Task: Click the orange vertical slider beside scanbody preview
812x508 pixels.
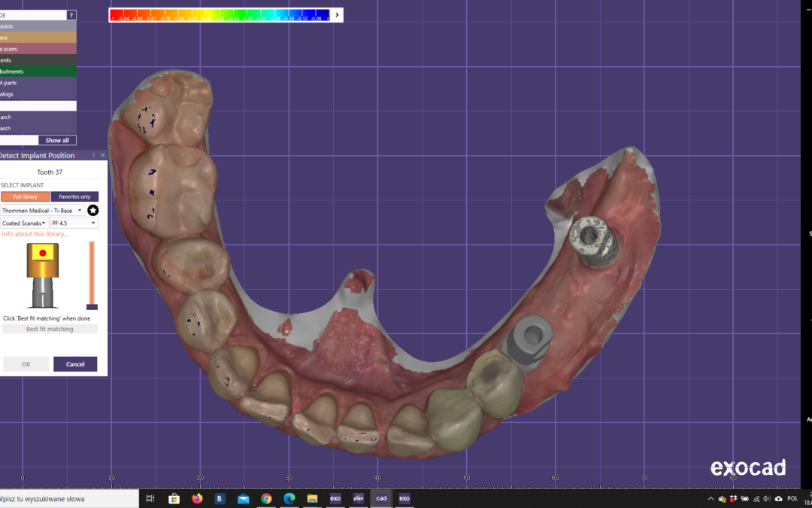Action: click(92, 272)
